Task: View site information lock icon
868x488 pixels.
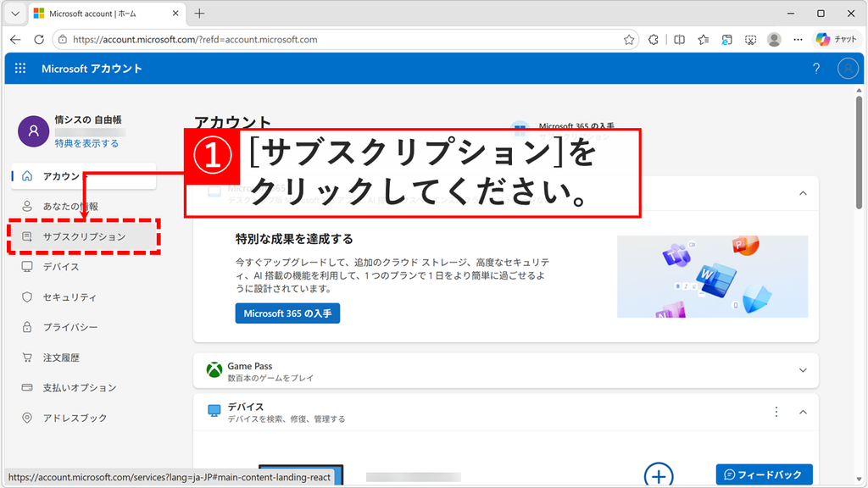Action: click(63, 39)
